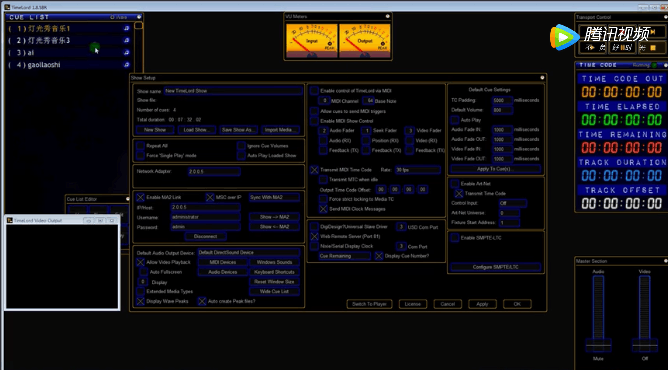The image size is (668, 370).
Task: Click the Master Section panel corner dot
Action: point(665,261)
